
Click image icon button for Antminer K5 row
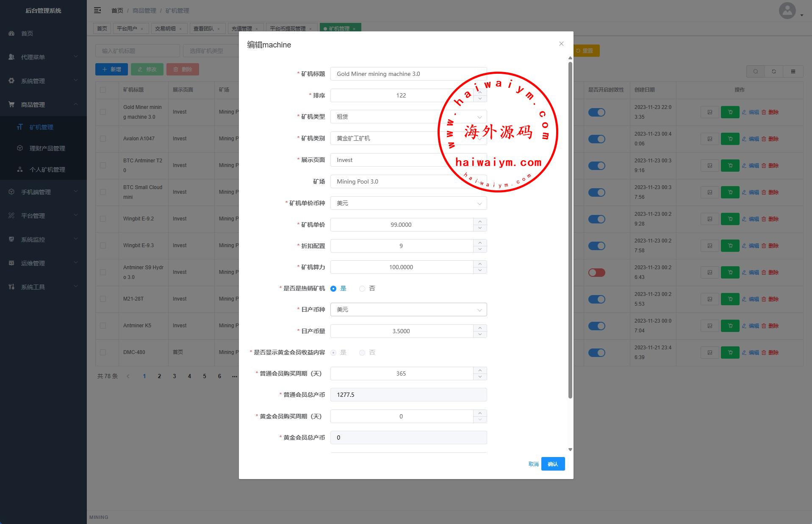point(710,326)
